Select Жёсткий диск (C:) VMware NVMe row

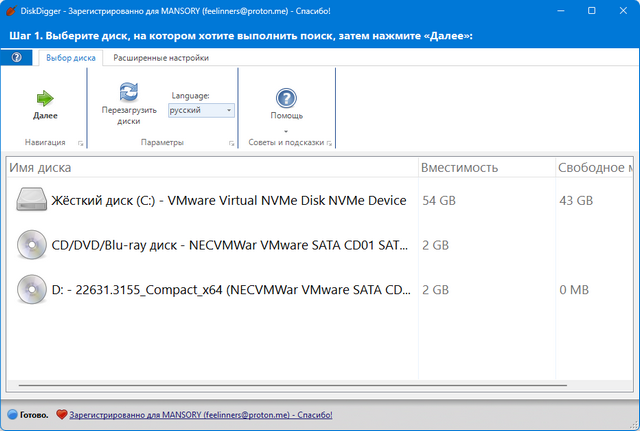coord(320,200)
